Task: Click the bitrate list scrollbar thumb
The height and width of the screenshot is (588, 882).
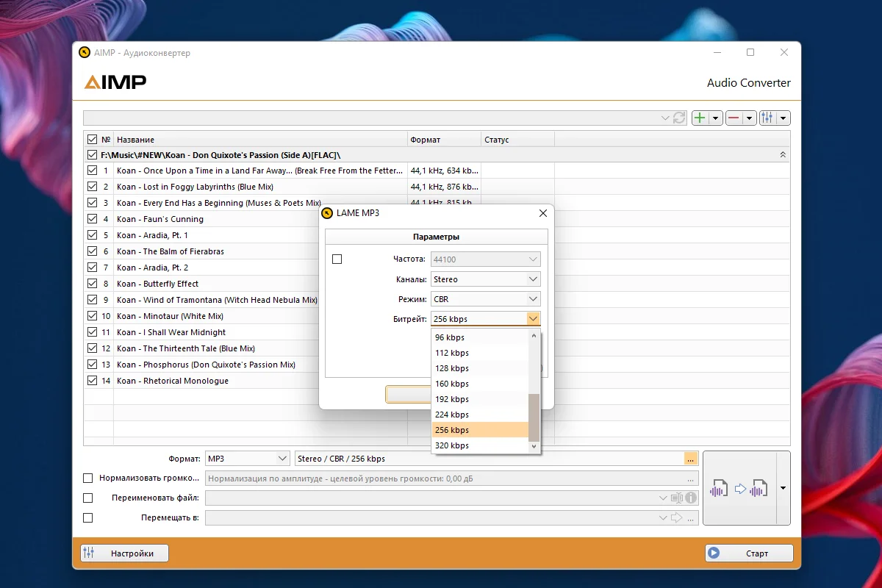Action: tap(534, 417)
